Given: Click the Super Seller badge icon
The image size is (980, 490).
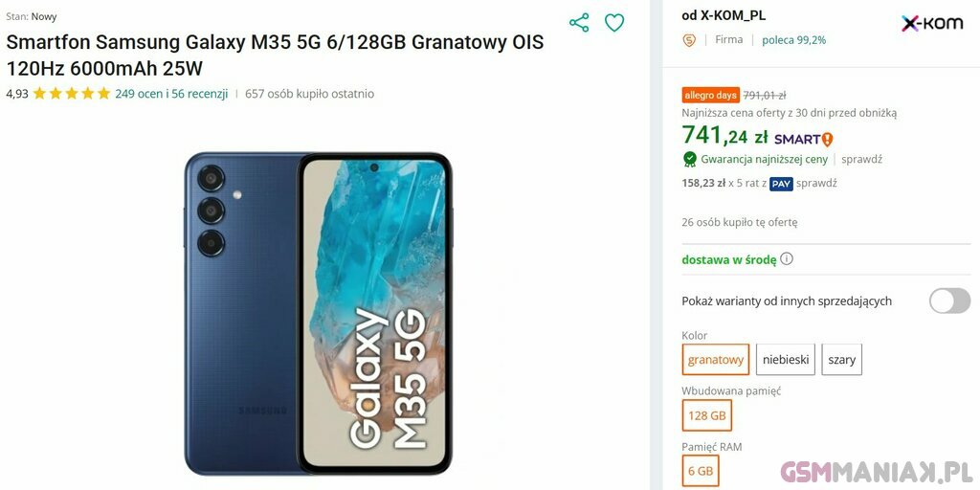Looking at the screenshot, I should (689, 40).
